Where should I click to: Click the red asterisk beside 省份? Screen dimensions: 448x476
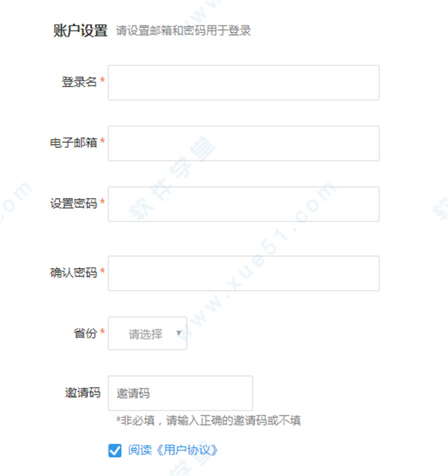(x=102, y=331)
